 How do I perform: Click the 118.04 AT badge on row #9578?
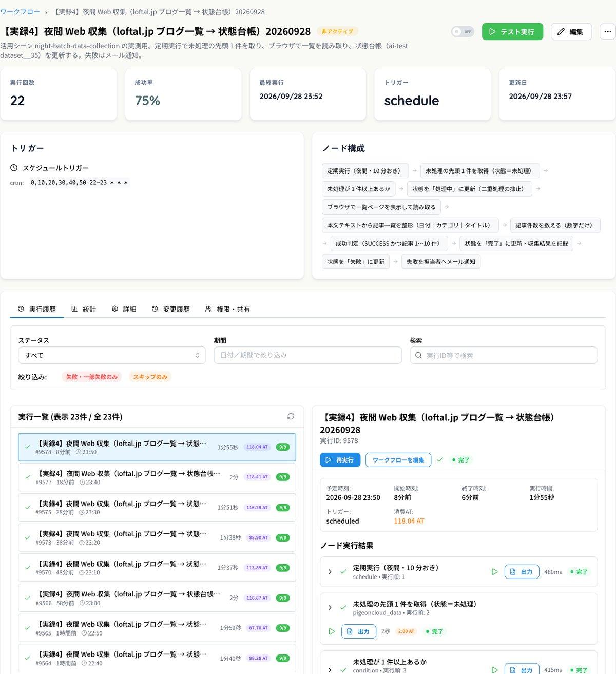pyautogui.click(x=257, y=447)
